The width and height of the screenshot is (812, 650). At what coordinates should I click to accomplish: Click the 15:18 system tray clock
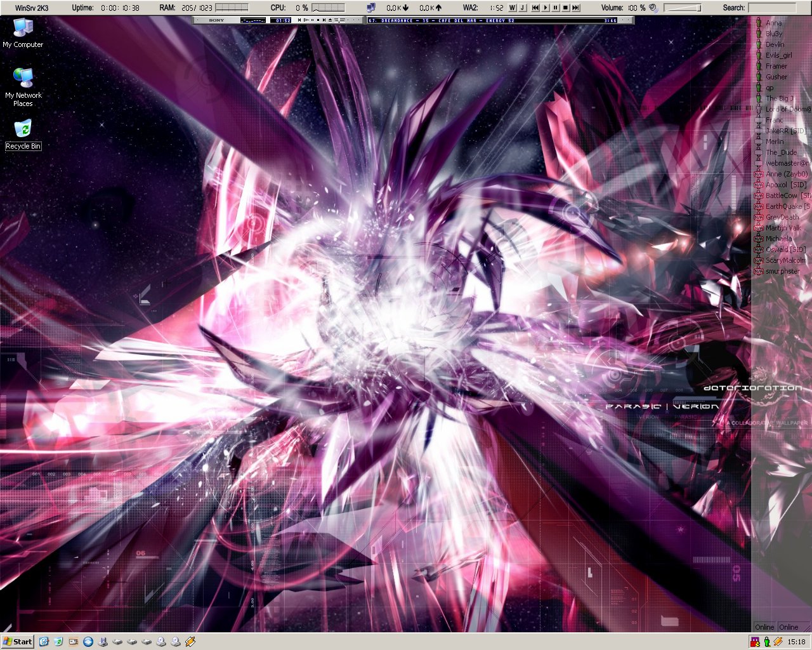click(796, 642)
